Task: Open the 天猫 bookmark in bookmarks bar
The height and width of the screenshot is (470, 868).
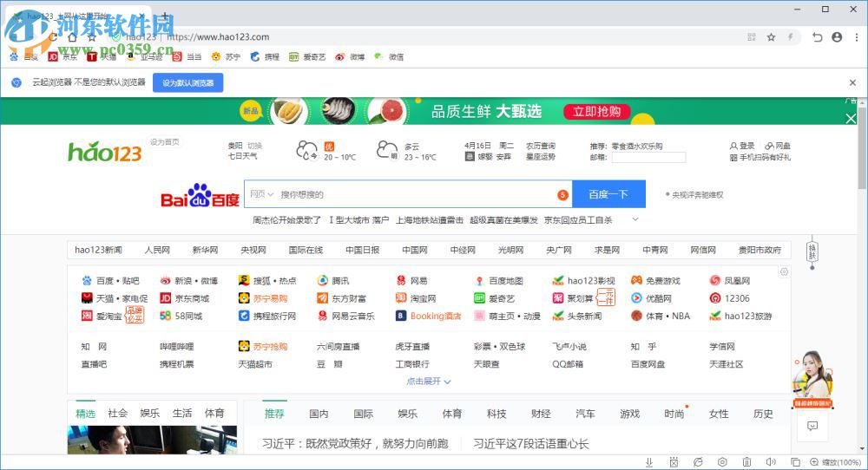Action: 102,57
